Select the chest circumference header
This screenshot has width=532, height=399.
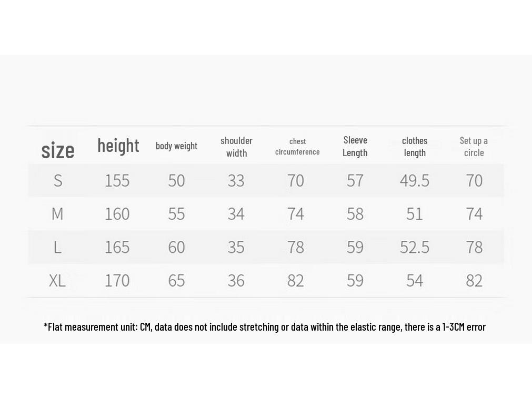297,147
